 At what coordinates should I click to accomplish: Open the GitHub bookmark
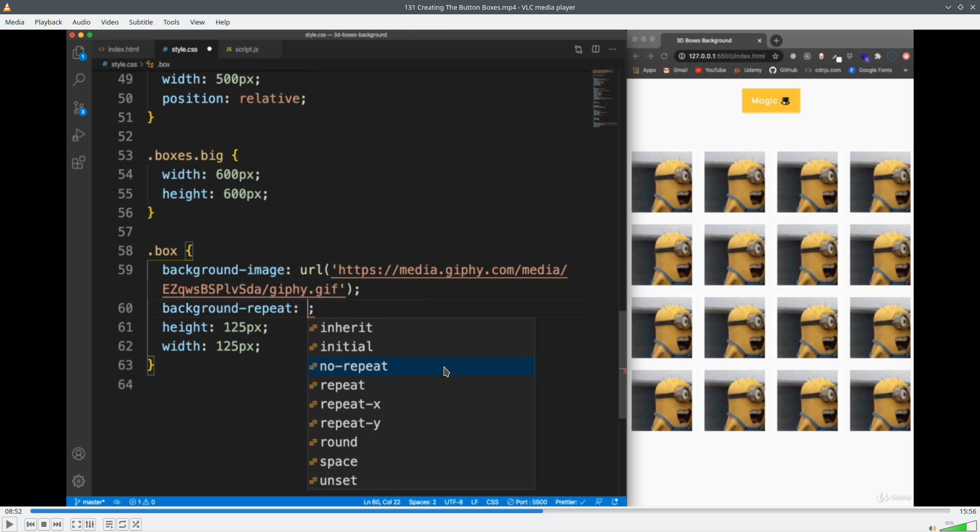(783, 70)
